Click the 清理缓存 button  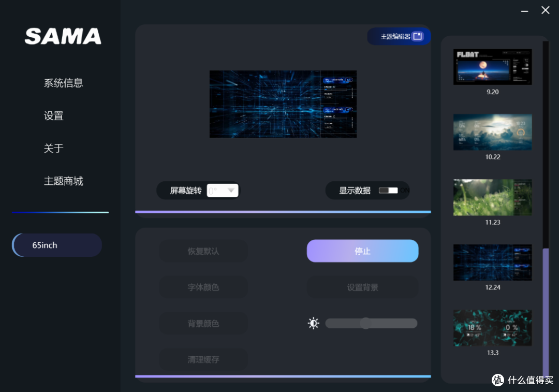point(203,359)
